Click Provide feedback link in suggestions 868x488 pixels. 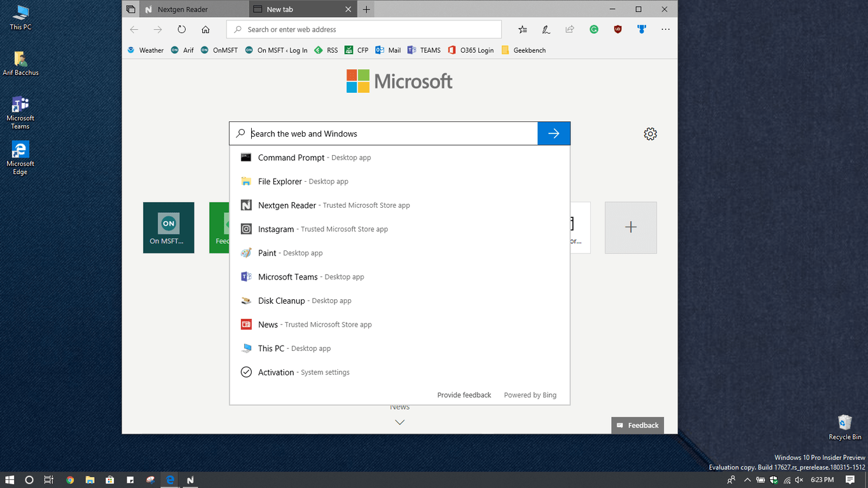pos(464,395)
